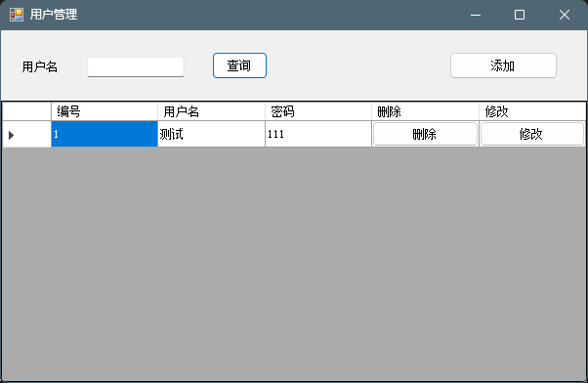The image size is (588, 383).
Task: Maximize the 用户管理 window
Action: [x=520, y=15]
